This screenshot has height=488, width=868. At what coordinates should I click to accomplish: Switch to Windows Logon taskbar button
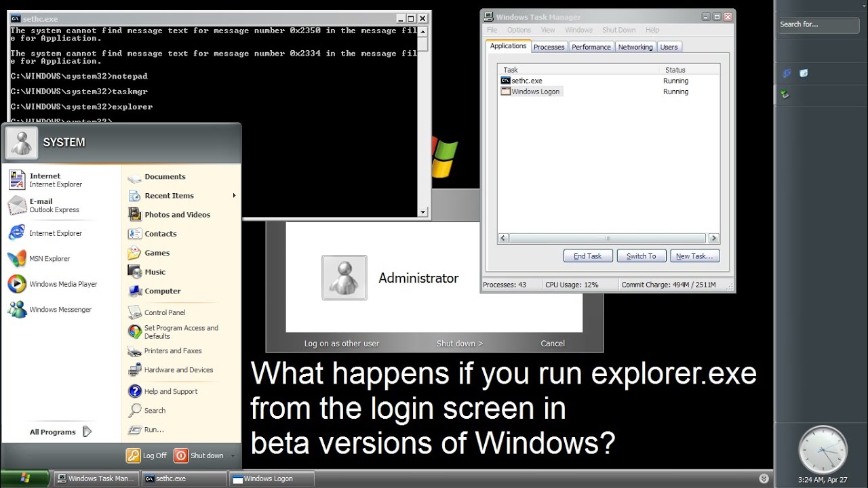[271, 479]
